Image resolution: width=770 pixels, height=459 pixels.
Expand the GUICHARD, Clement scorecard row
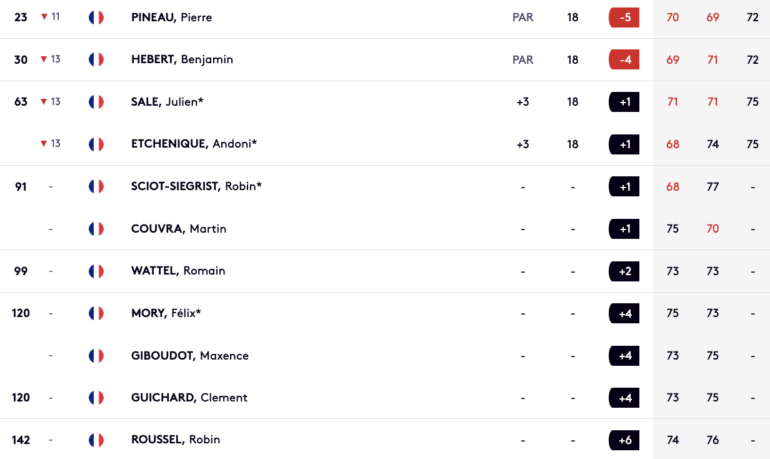(x=385, y=398)
